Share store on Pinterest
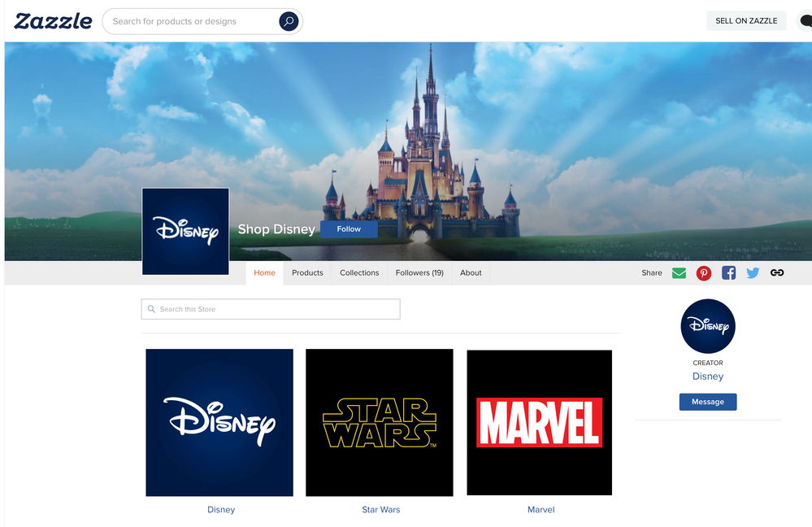 pos(703,273)
